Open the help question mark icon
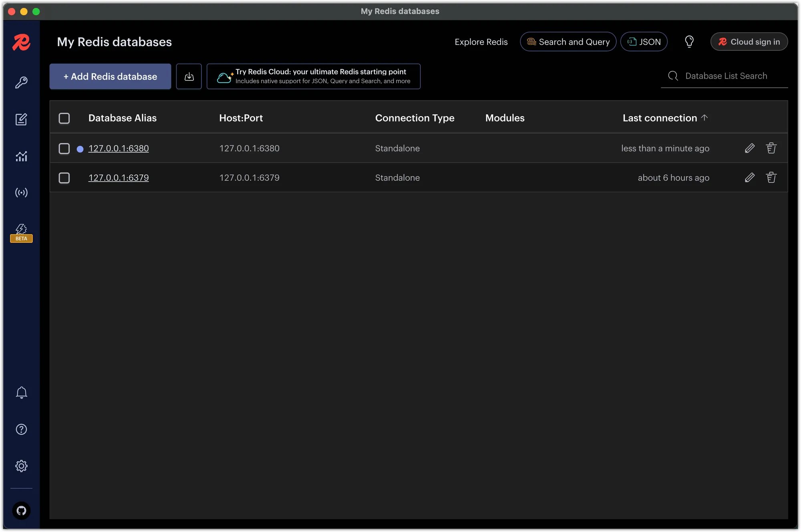 point(21,429)
